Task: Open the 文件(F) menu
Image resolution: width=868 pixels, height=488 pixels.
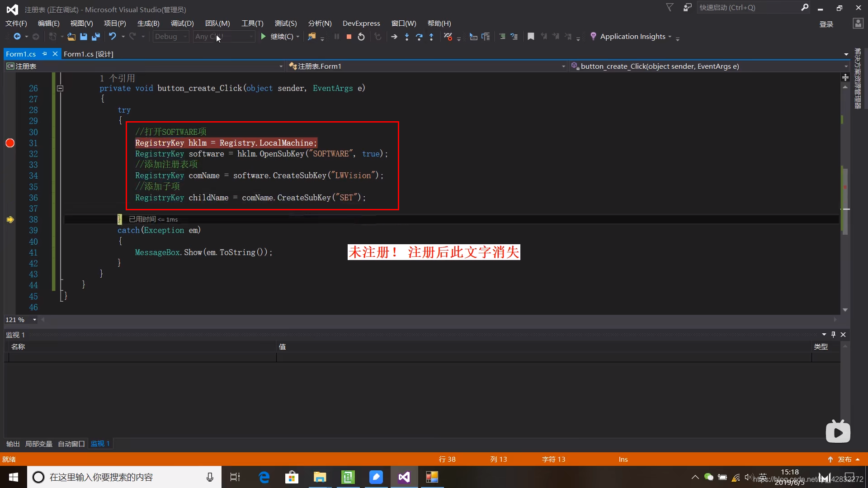Action: tap(16, 24)
